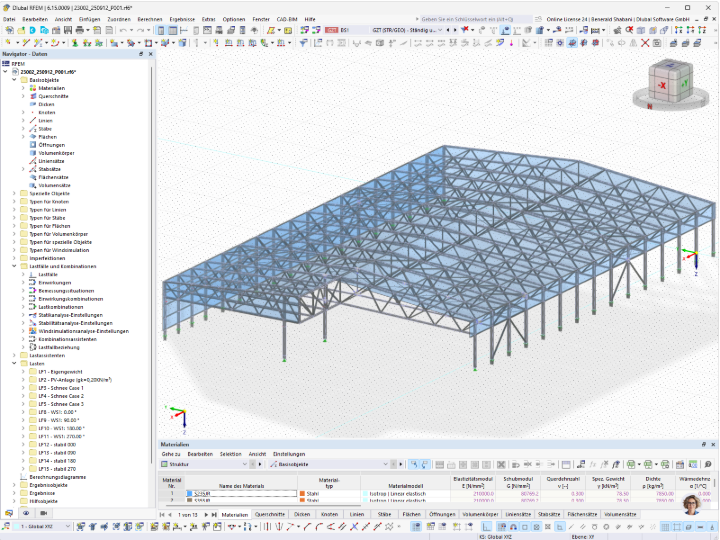Open the Datei menu
The height and width of the screenshot is (540, 720).
coord(9,19)
